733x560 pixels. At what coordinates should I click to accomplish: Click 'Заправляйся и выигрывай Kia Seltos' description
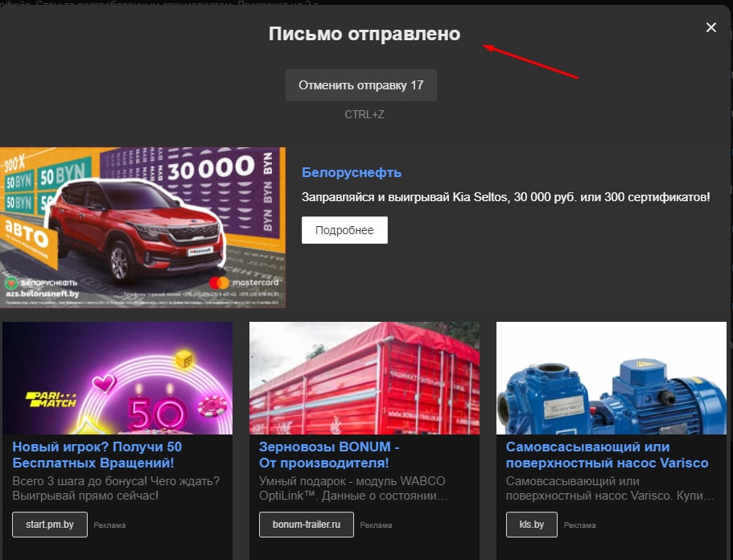tap(506, 197)
